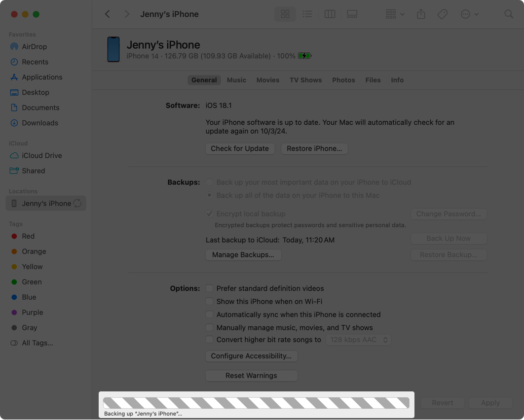
Task: Select iCloud Drive in sidebar
Action: (41, 155)
